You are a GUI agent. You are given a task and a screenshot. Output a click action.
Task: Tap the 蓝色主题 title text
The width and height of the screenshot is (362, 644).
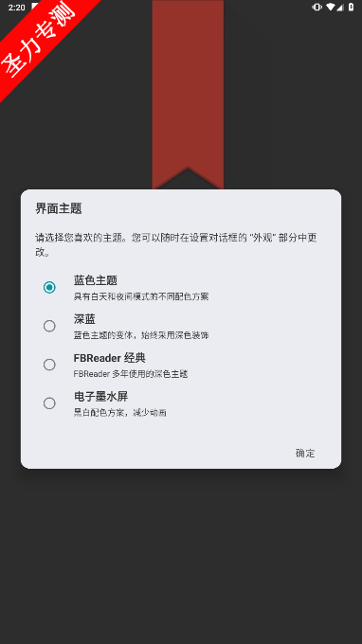(96, 281)
